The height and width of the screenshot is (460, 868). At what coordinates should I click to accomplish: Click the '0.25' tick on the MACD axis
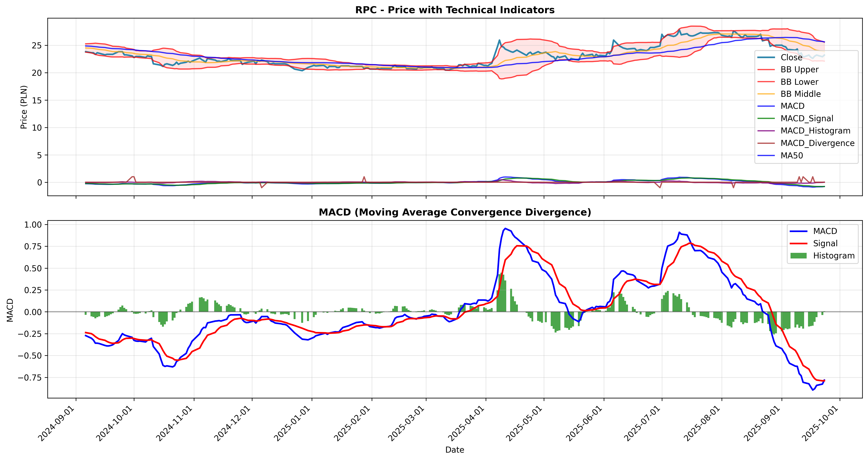[33, 290]
